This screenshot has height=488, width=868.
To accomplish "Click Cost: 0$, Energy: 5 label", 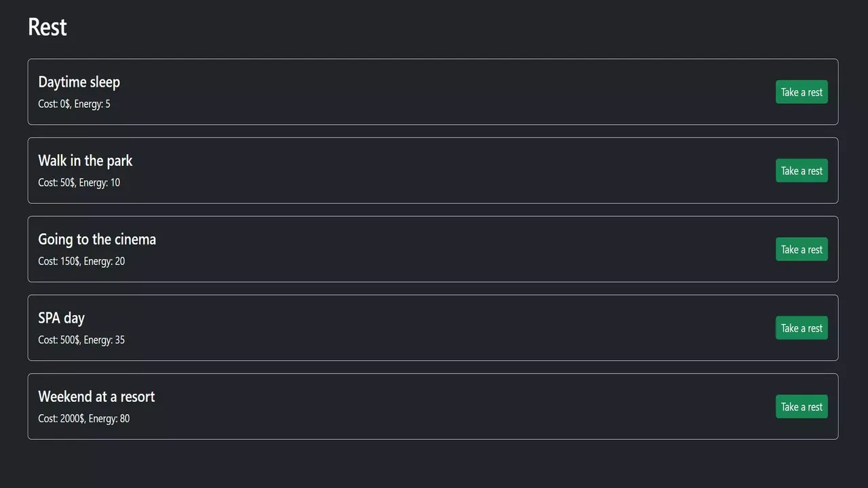I will tap(75, 104).
